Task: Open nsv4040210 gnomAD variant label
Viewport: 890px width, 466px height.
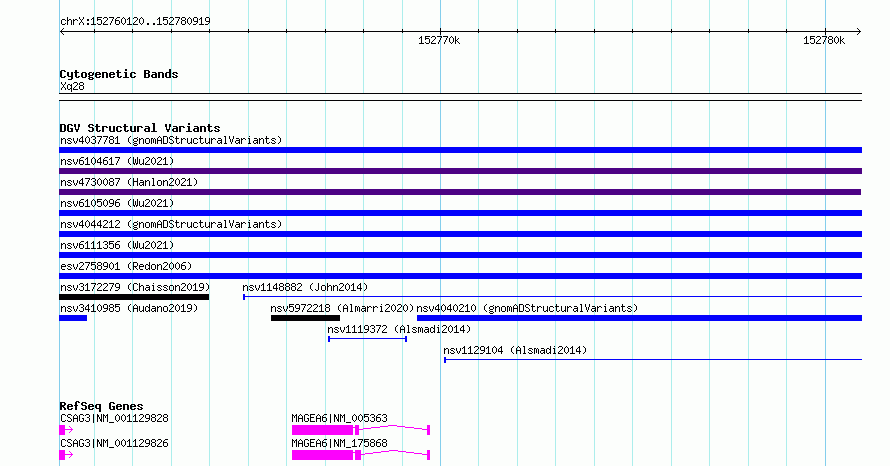Action: [x=527, y=308]
